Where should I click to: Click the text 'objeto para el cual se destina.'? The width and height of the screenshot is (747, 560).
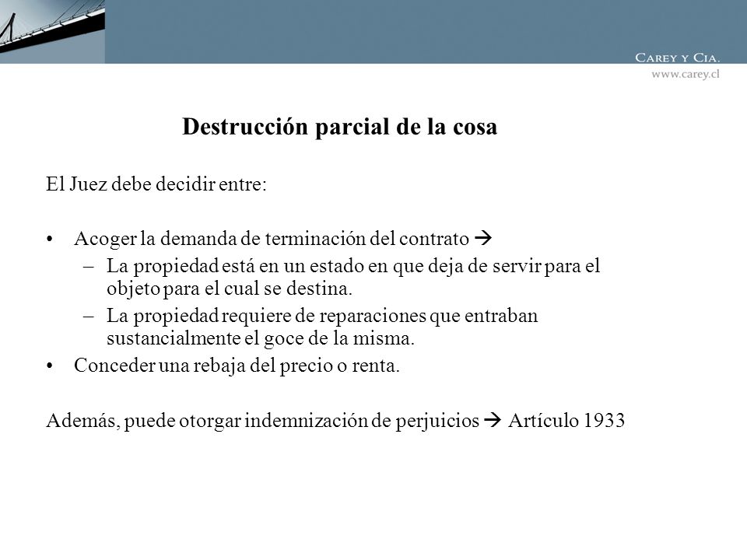pos(229,289)
